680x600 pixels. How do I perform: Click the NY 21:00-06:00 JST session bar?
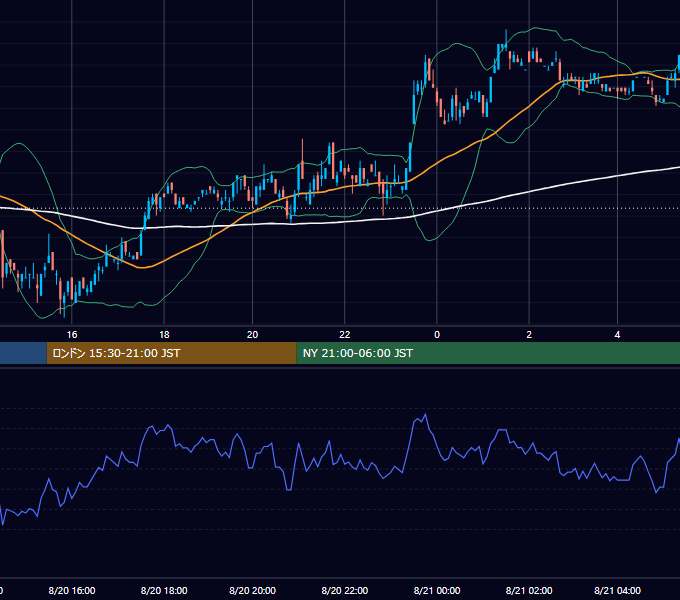pyautogui.click(x=488, y=353)
